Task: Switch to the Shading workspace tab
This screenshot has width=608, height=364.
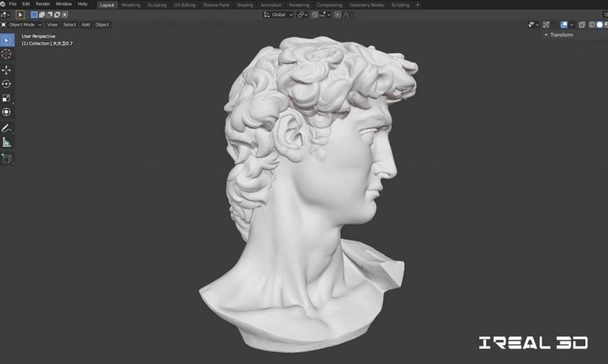Action: (x=245, y=5)
